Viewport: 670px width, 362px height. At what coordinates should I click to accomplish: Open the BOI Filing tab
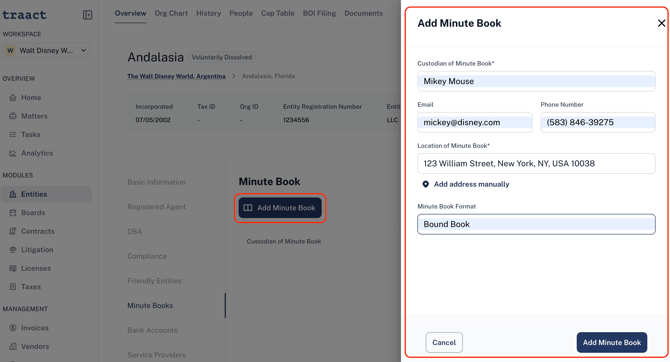[319, 13]
